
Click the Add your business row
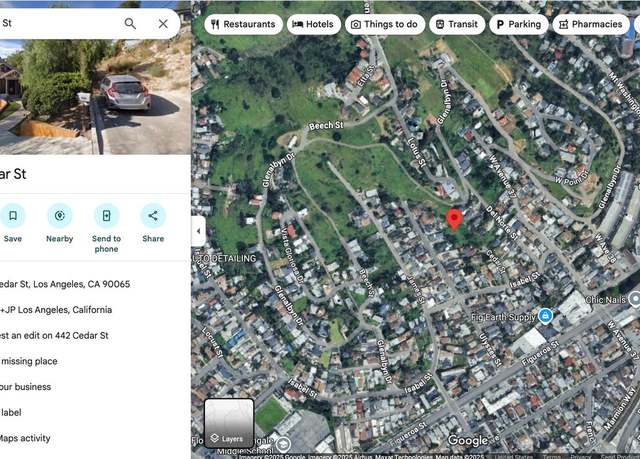click(x=95, y=387)
